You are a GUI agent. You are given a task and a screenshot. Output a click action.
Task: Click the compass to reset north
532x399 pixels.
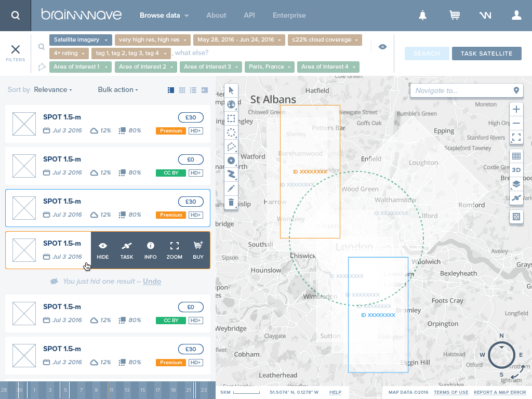click(x=501, y=355)
